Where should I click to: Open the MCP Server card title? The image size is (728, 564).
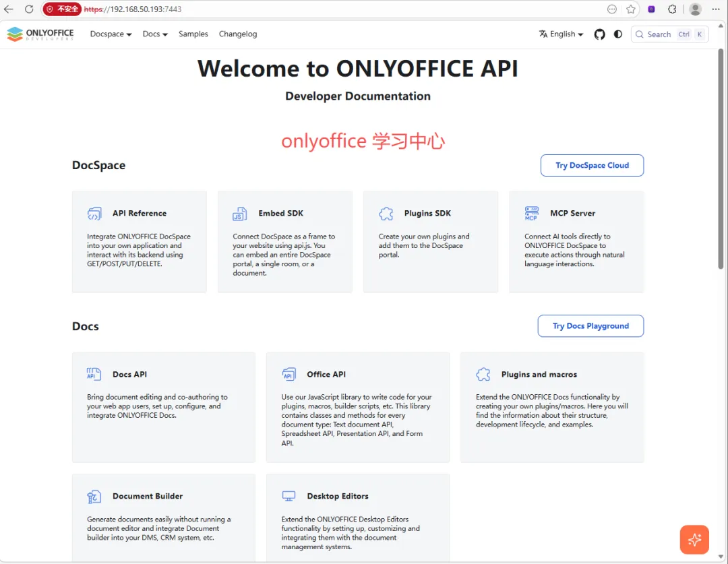point(572,214)
